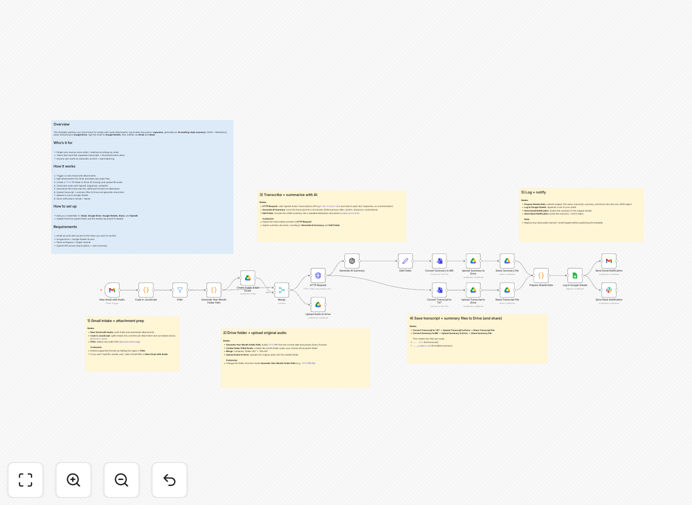
Task: Click the Save transcript + summary files note
Action: pyautogui.click(x=478, y=339)
